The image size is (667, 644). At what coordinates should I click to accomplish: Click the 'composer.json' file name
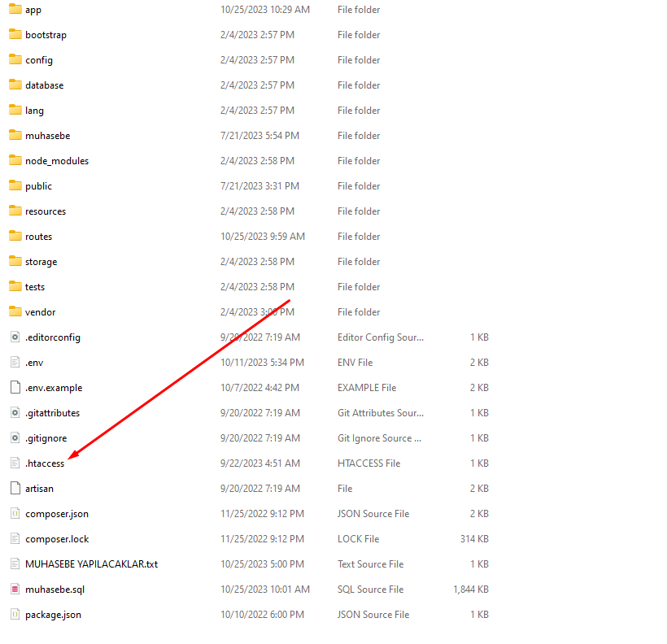57,514
